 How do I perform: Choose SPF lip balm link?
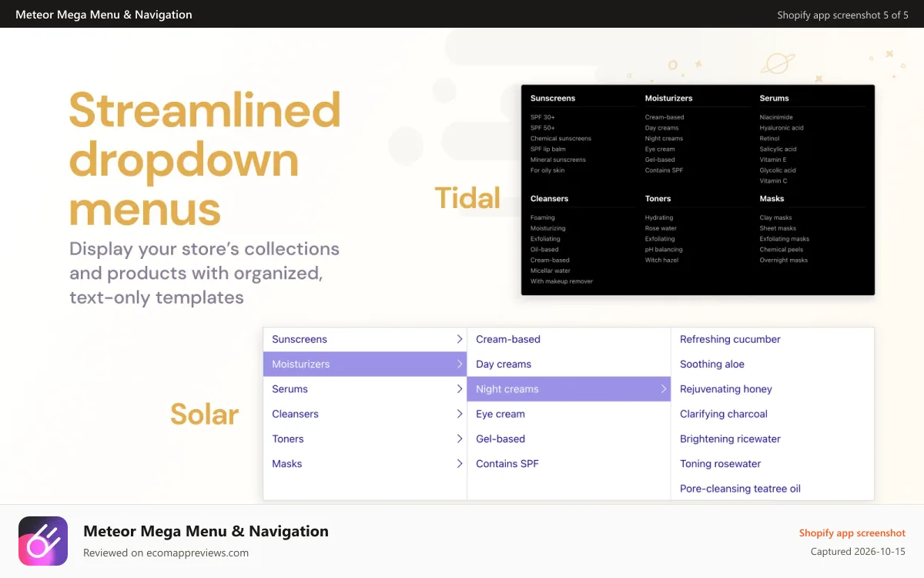pyautogui.click(x=548, y=150)
